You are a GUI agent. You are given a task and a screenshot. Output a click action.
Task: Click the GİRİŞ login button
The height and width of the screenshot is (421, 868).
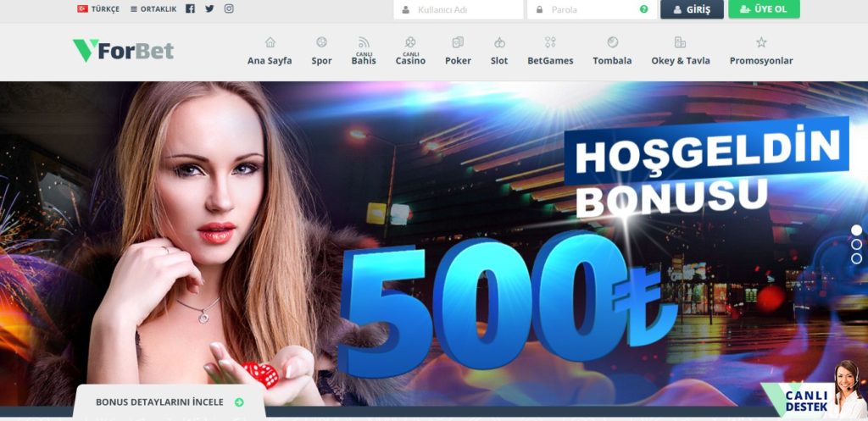tap(692, 9)
